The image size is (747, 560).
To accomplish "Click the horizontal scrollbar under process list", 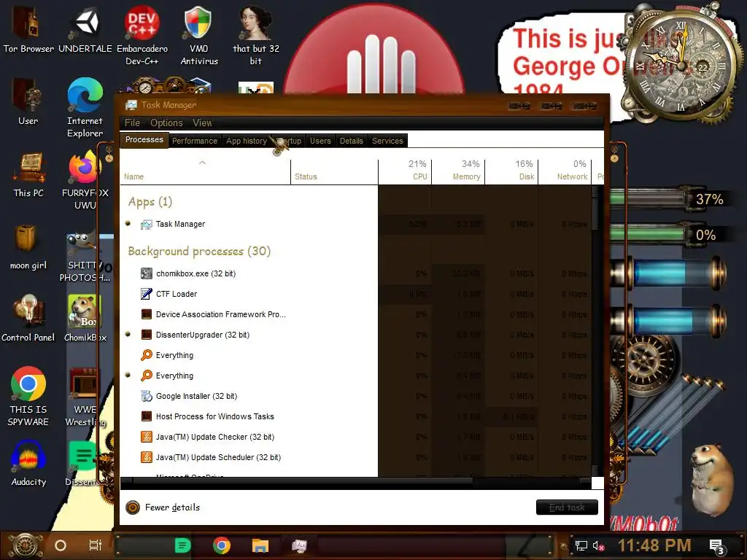I will (x=356, y=481).
